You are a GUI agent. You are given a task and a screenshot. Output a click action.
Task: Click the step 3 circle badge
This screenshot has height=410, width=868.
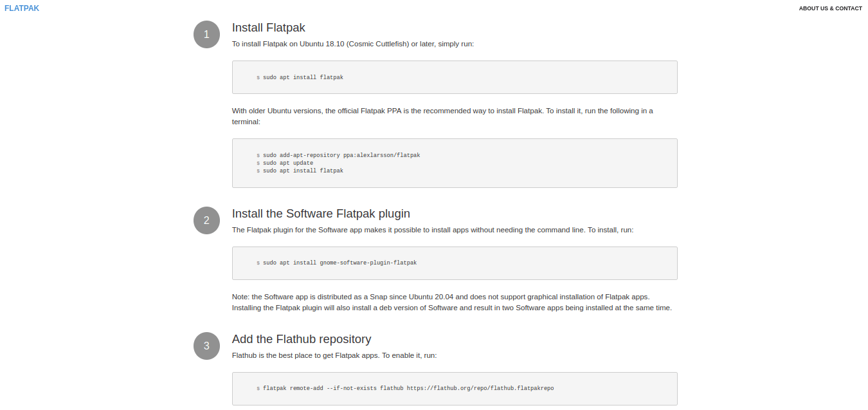(x=206, y=346)
